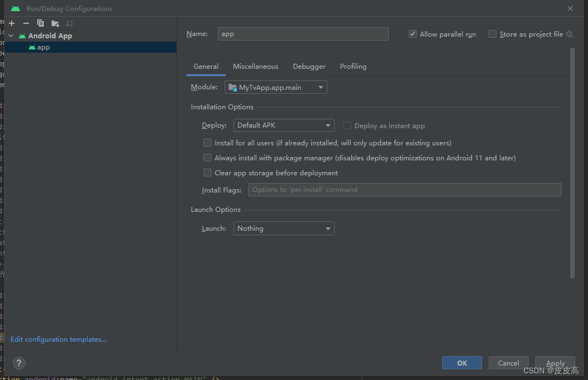Open the Deploy dropdown set to Default APK
The height and width of the screenshot is (380, 588).
pos(283,125)
